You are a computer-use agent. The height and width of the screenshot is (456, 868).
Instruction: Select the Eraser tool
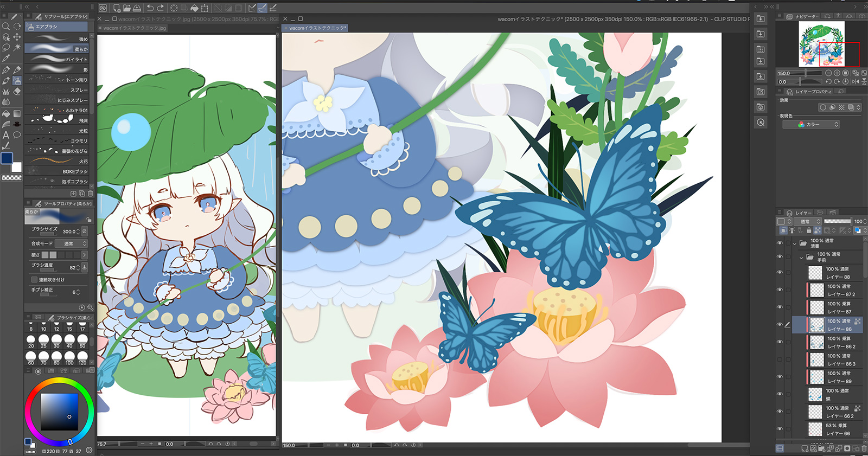click(x=17, y=91)
